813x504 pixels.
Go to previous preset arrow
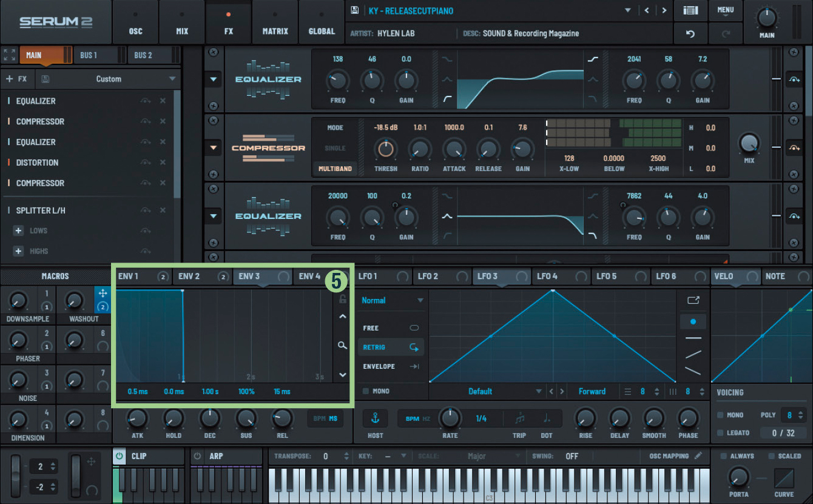[647, 10]
